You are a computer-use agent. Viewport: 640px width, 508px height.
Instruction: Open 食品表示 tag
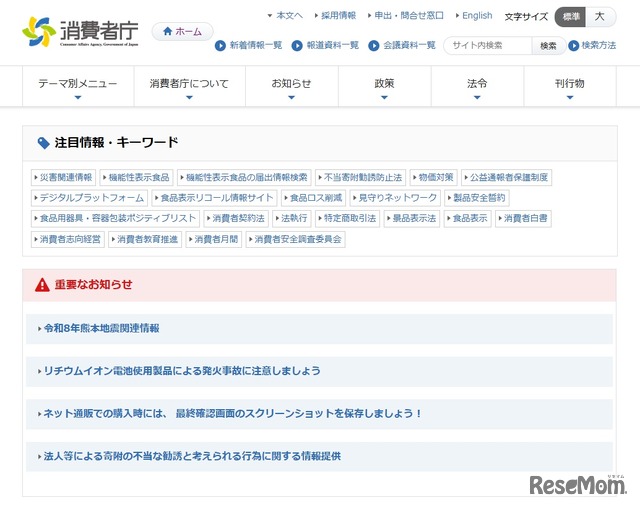tap(468, 218)
